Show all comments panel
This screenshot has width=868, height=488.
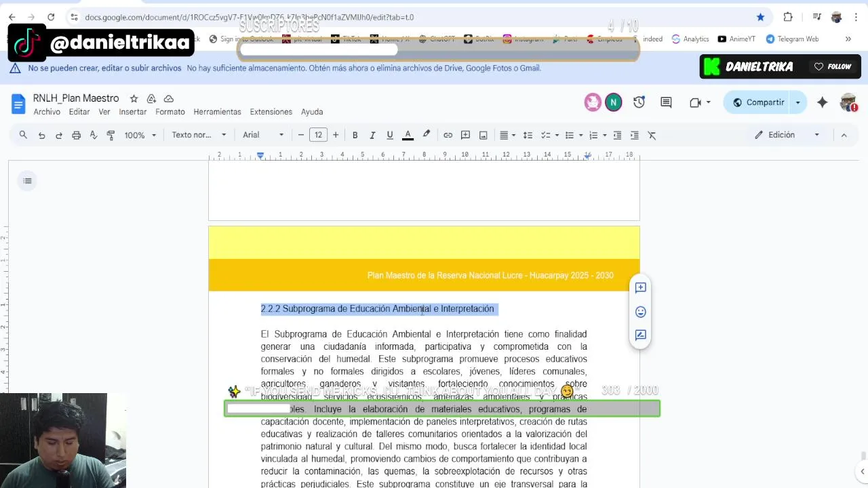pos(666,102)
